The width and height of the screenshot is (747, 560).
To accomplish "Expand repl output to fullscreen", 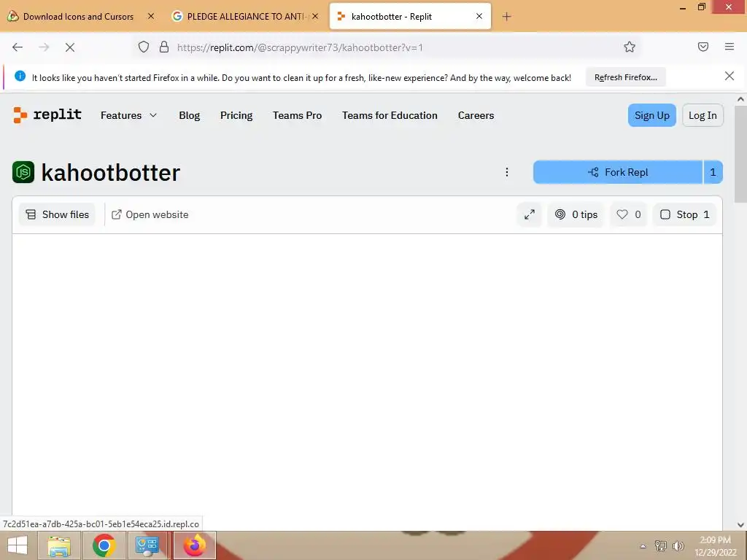I will (530, 215).
